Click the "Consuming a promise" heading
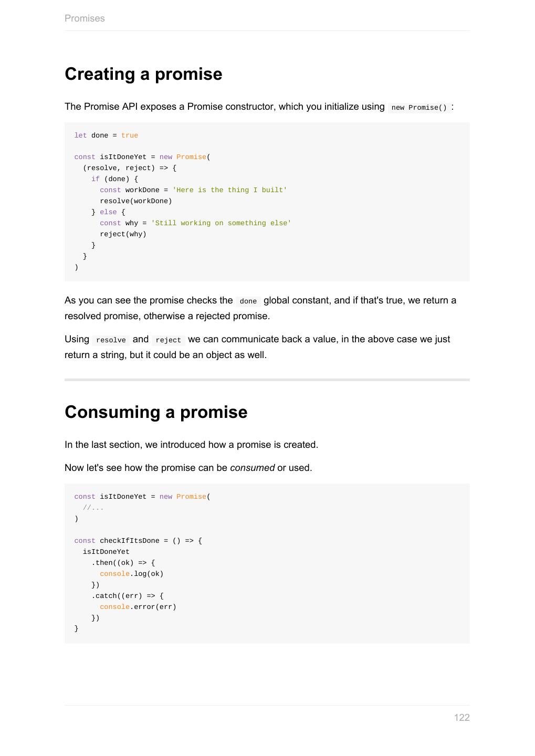The height and width of the screenshot is (756, 535). click(156, 412)
